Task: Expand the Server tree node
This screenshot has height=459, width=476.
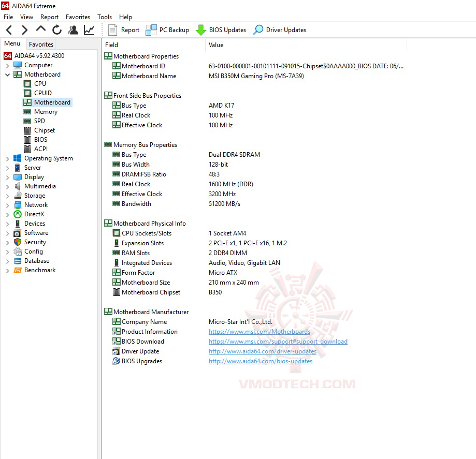Action: pos(8,168)
